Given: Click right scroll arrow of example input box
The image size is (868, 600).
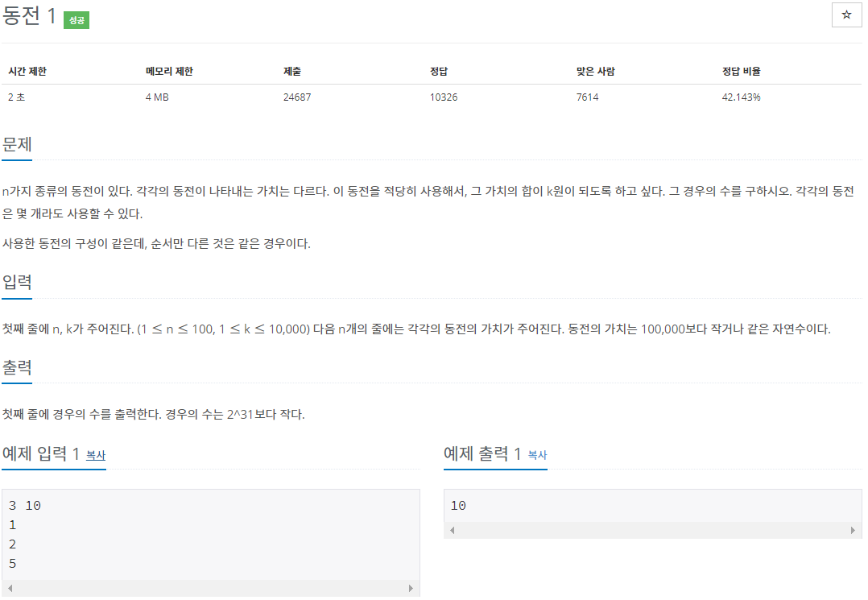Looking at the screenshot, I should click(411, 588).
